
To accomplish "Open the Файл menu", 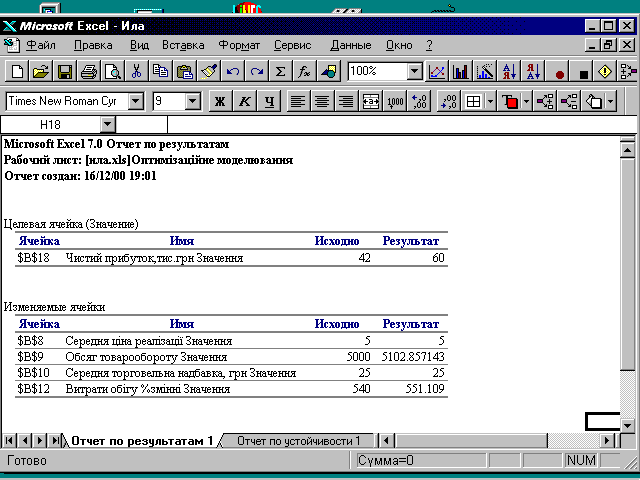I will [x=40, y=45].
